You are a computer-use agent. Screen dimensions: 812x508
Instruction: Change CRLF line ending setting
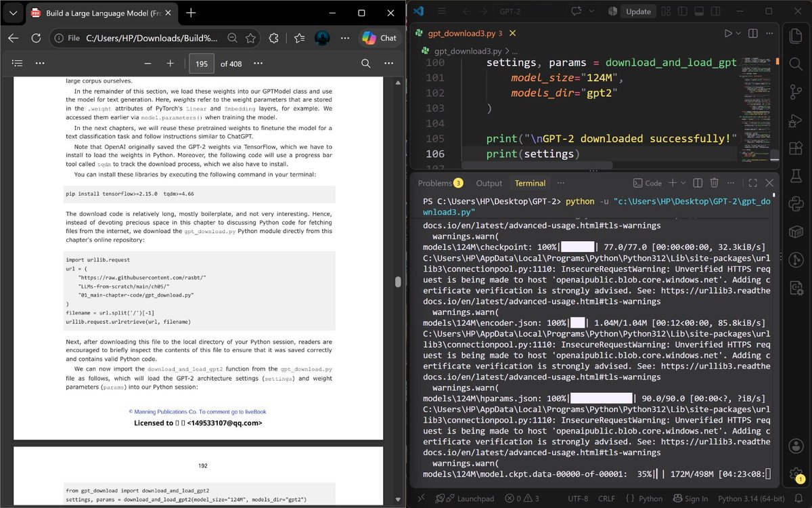[x=607, y=499]
